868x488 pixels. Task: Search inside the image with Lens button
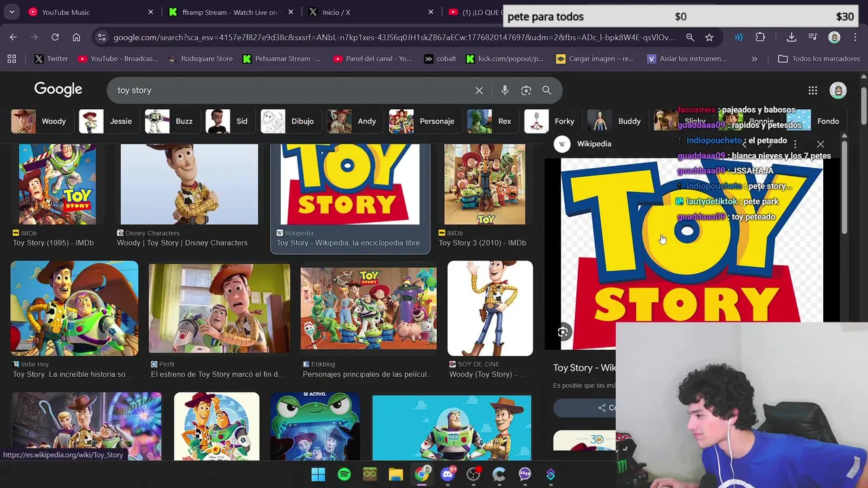coord(563,332)
